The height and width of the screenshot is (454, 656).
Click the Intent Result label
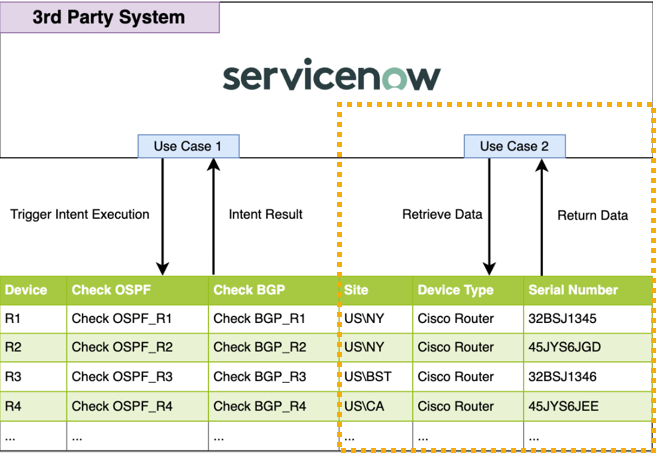click(265, 214)
